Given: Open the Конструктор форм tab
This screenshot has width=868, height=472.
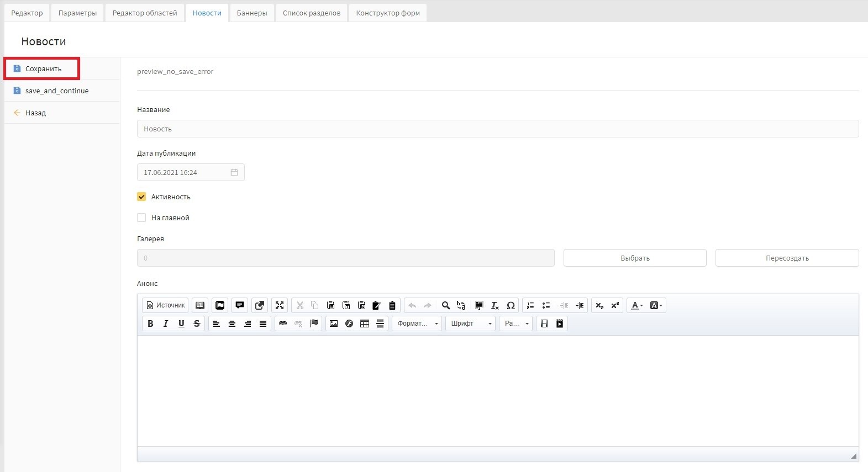Looking at the screenshot, I should click(x=388, y=13).
